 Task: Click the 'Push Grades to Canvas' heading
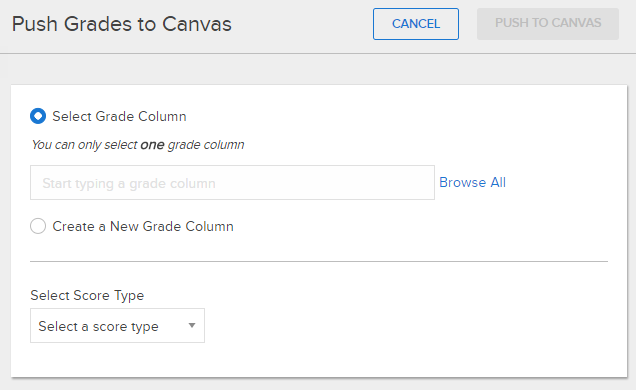(122, 24)
